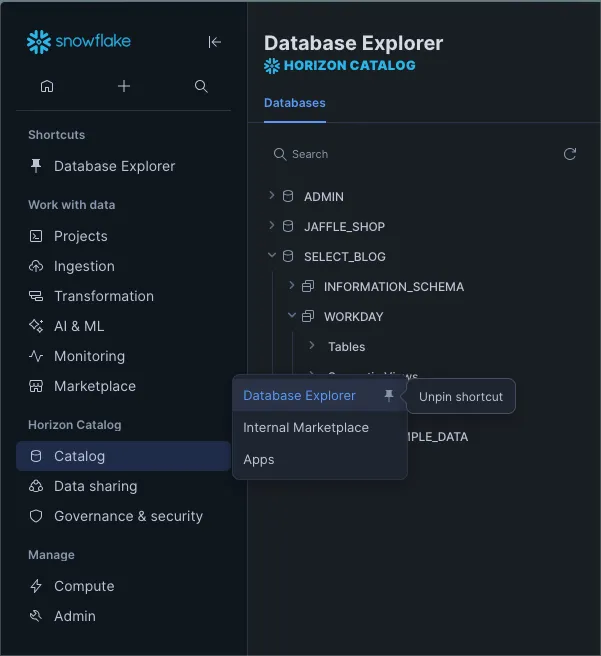Go to Home via house icon
The width and height of the screenshot is (601, 656).
tap(47, 86)
